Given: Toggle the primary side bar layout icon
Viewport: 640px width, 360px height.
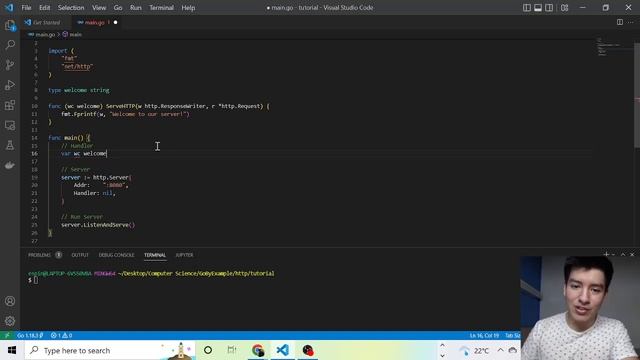Looking at the screenshot, I should (x=527, y=8).
